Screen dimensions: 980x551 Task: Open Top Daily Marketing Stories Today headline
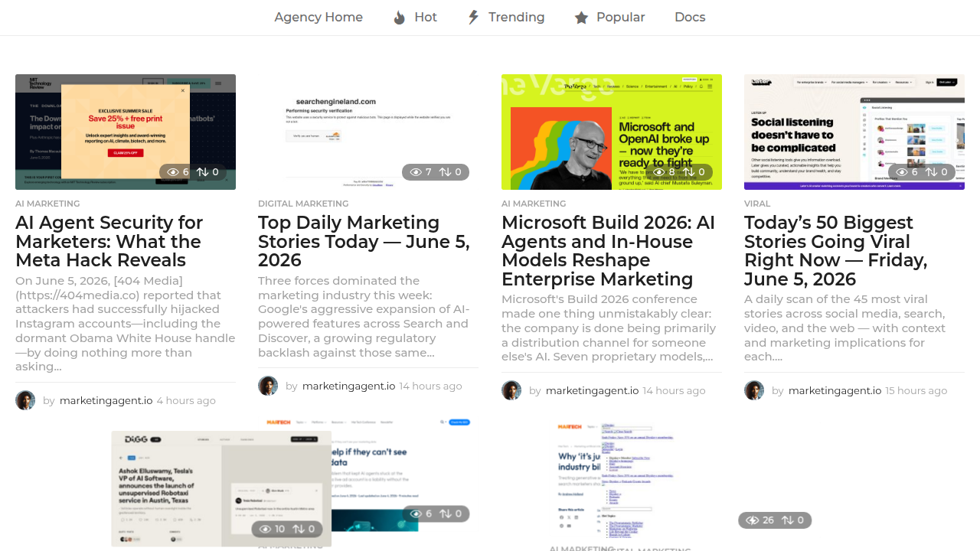[x=364, y=241]
